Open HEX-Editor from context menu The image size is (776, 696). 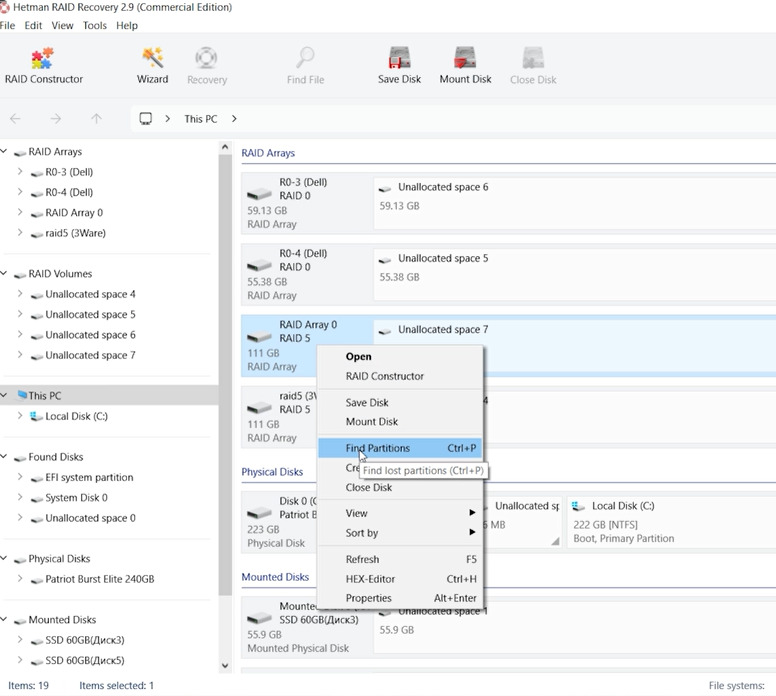[400, 579]
